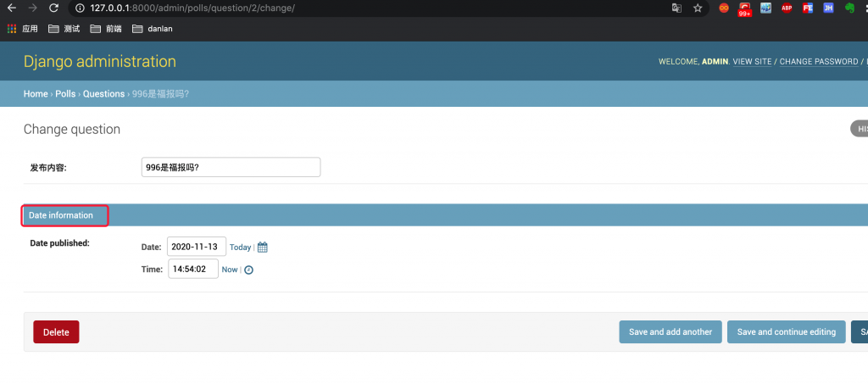Screen dimensions: 868x384
Task: Bookmark this page with the star icon
Action: point(698,8)
